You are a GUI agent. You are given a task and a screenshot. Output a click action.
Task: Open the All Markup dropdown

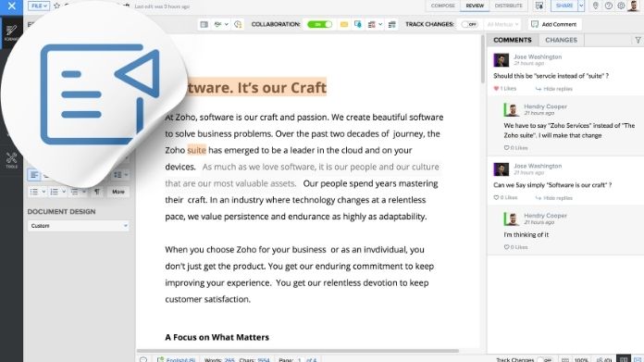click(502, 25)
